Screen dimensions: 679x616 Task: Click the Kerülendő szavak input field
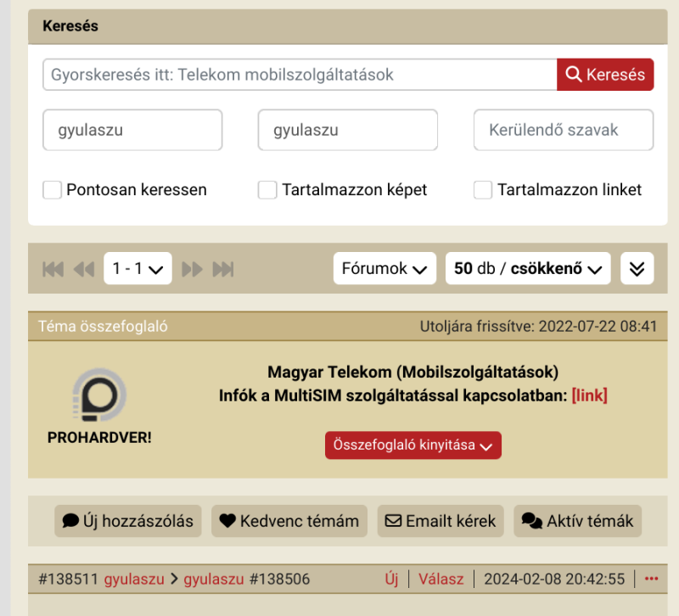coord(564,130)
